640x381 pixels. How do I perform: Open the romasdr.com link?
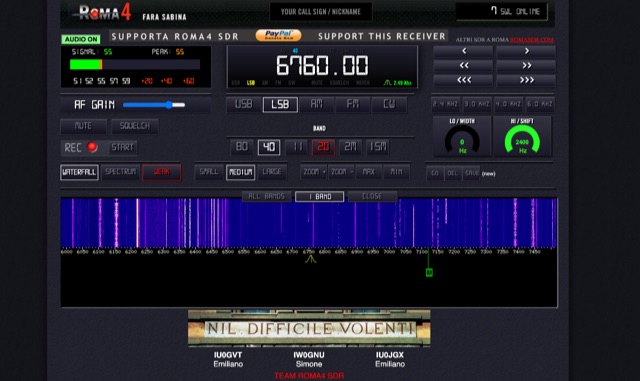click(x=532, y=40)
